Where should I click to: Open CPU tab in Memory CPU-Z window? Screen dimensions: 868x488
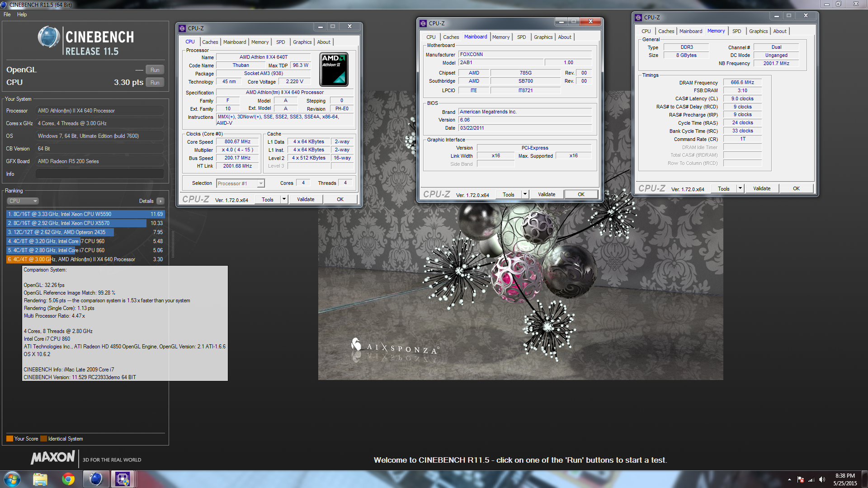click(646, 31)
